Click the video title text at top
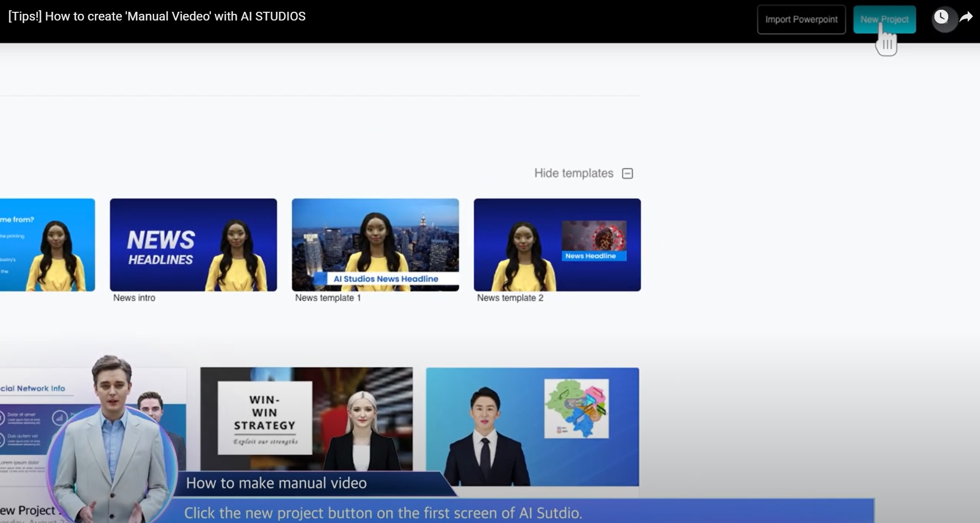The height and width of the screenshot is (523, 980). coord(157,16)
